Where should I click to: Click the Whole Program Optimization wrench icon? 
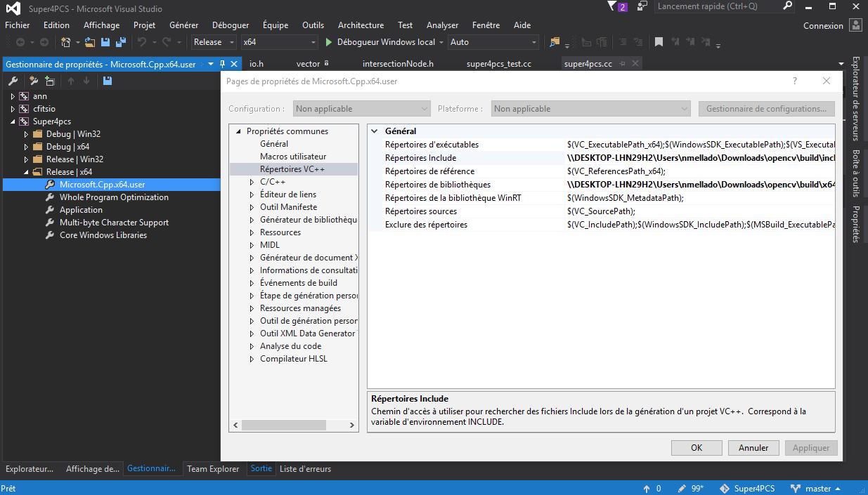(x=50, y=197)
